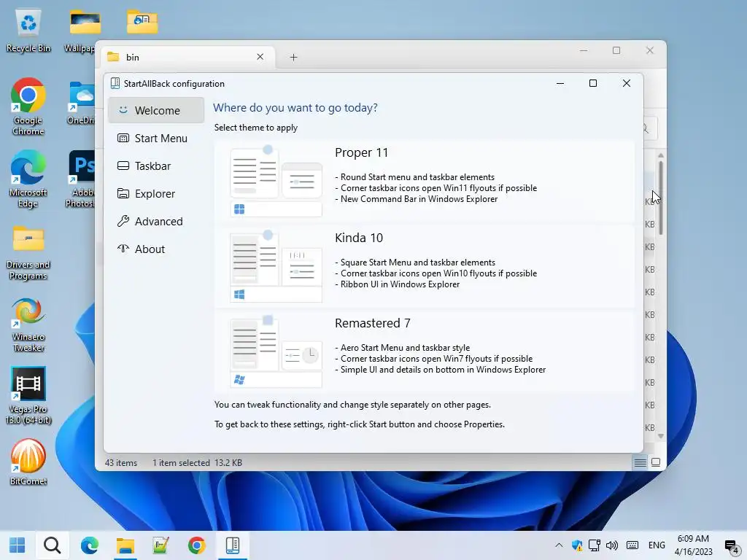This screenshot has height=560, width=747.
Task: Minimize the File Explorer bin window
Action: pos(584,50)
